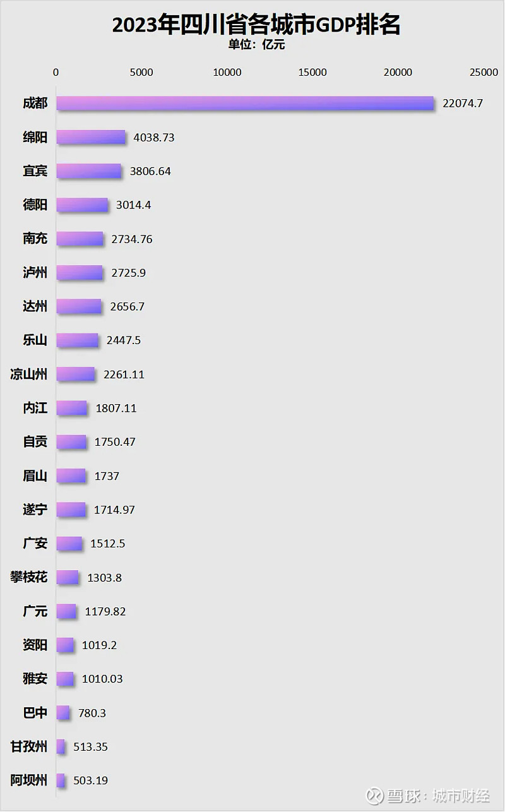The height and width of the screenshot is (812, 505).
Task: Select the 阿坝州 label
Action: click(x=29, y=780)
